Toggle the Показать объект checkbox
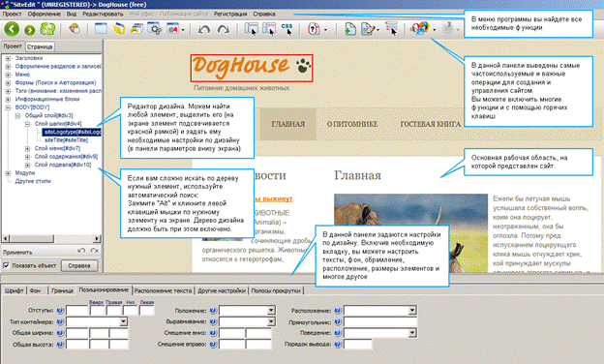604x364 pixels. click(6, 265)
